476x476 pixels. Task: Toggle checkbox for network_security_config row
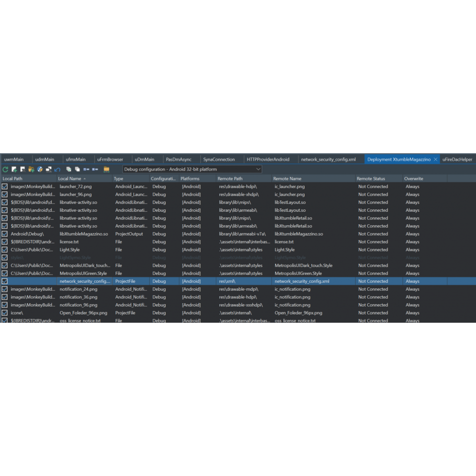5,281
